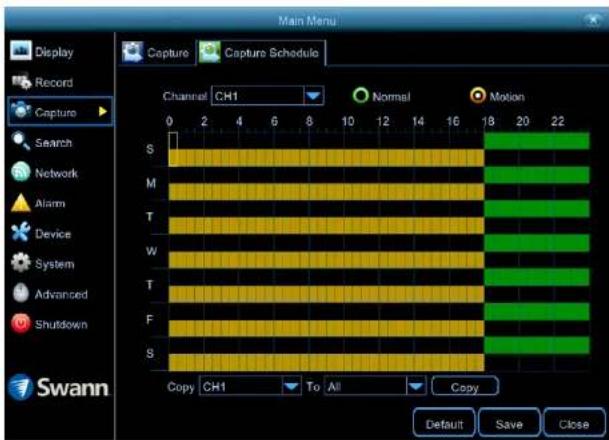Click the Copy source CH1 field
This screenshot has width=609, height=440.
250,386
